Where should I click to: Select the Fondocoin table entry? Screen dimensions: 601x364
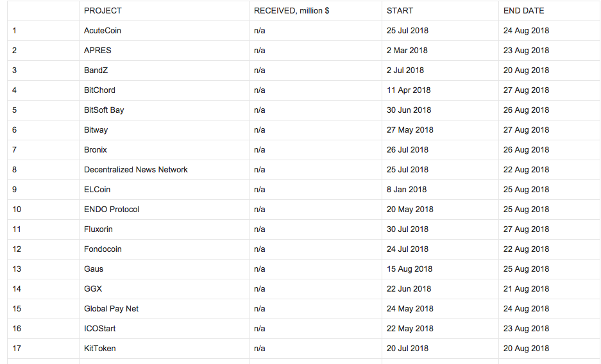[103, 249]
